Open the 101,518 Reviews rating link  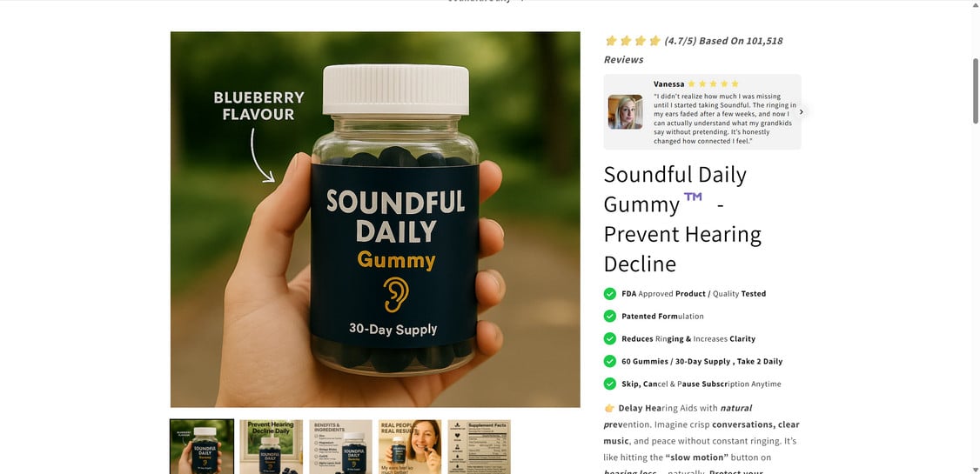pyautogui.click(x=694, y=50)
